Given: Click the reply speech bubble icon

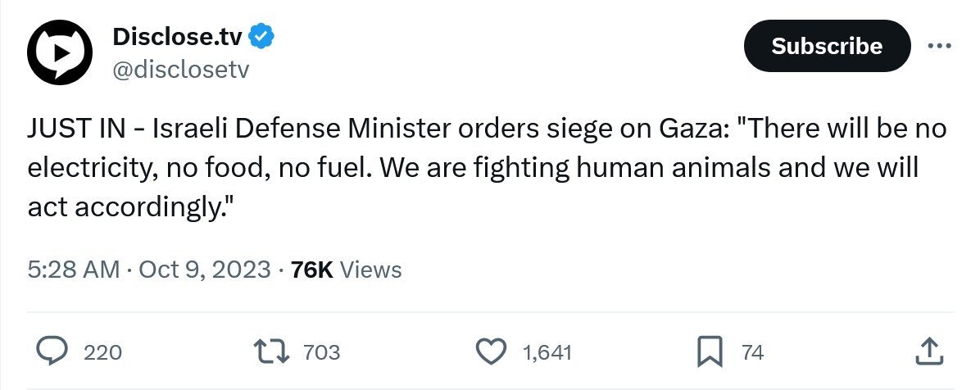Looking at the screenshot, I should pos(53,352).
